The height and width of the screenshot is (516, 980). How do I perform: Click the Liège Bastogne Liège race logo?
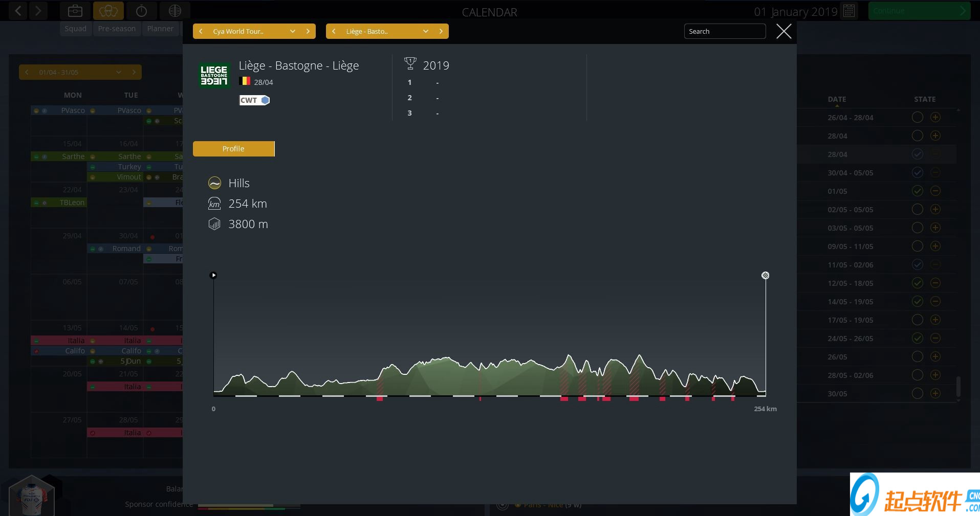(214, 75)
